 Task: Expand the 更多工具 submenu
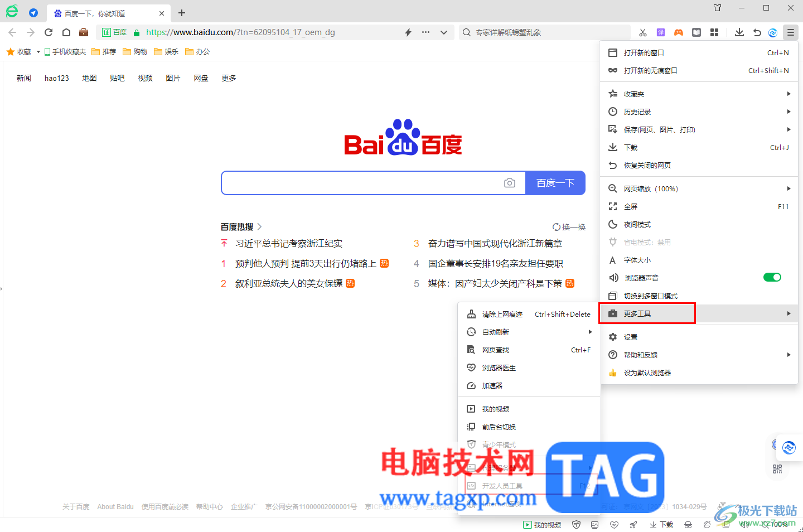coord(699,313)
